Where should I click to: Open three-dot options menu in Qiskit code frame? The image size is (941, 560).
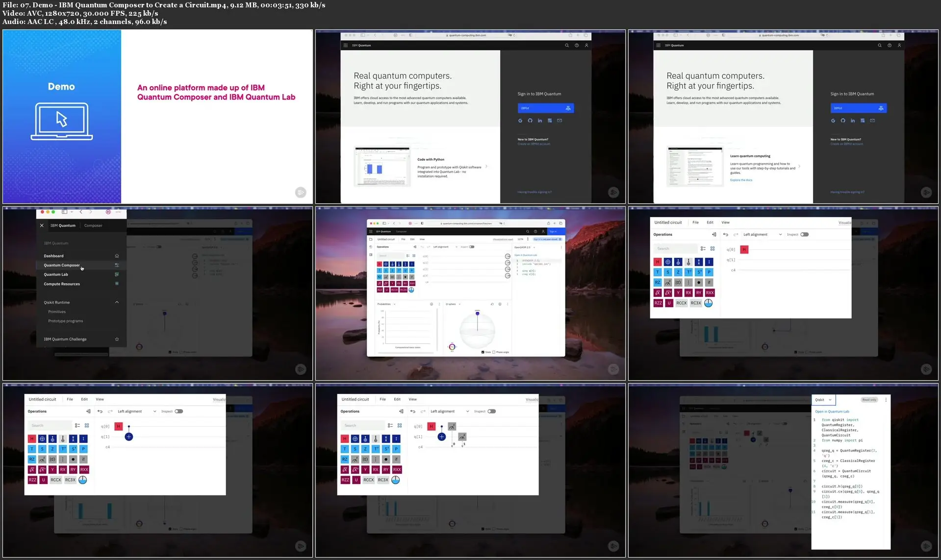point(886,400)
